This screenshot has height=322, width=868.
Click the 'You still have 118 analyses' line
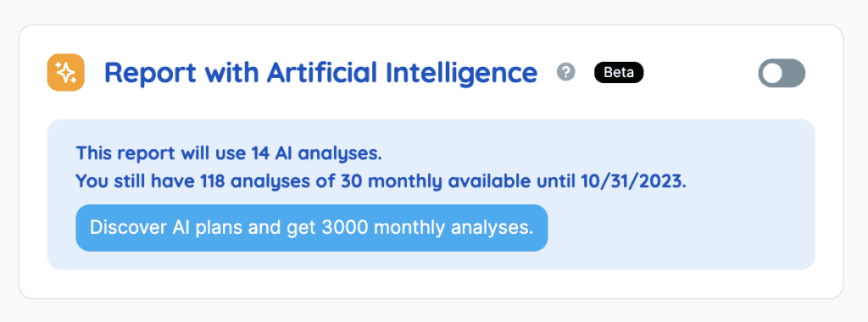381,181
